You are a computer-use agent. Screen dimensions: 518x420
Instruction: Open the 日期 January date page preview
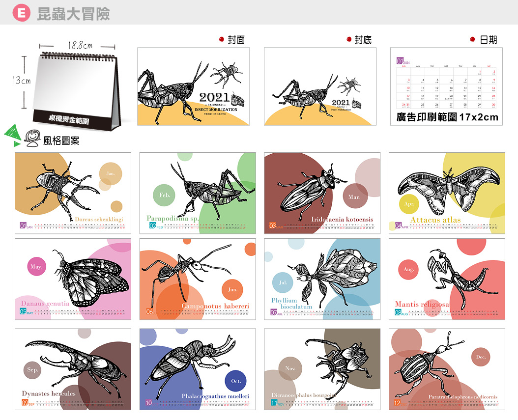446,86
